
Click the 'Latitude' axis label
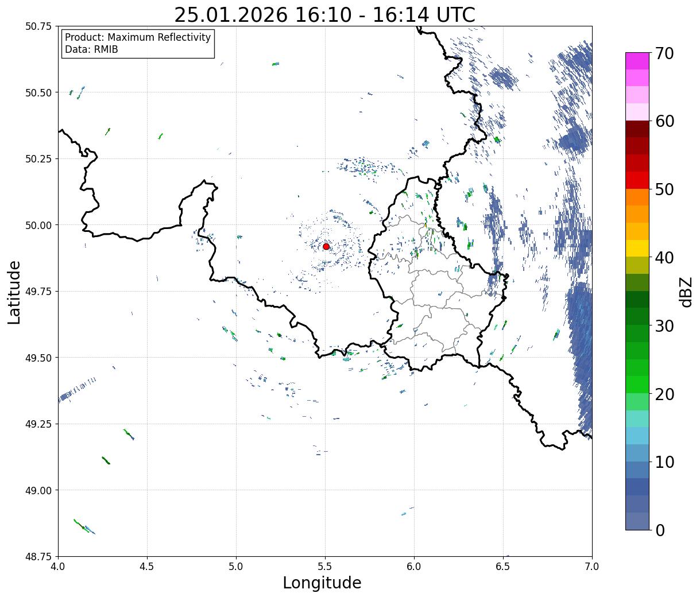coord(14,292)
